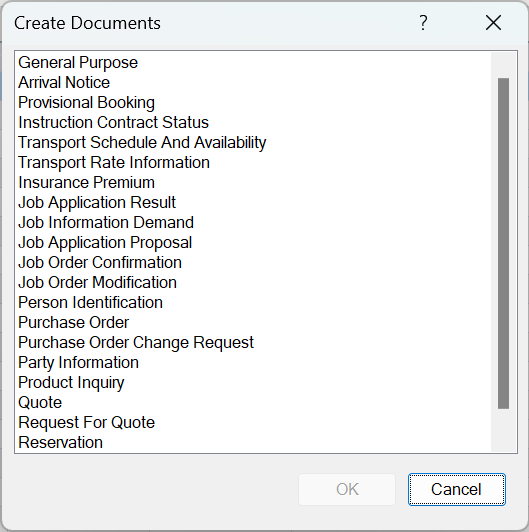Click the Cancel button
The height and width of the screenshot is (532, 529).
click(x=457, y=489)
